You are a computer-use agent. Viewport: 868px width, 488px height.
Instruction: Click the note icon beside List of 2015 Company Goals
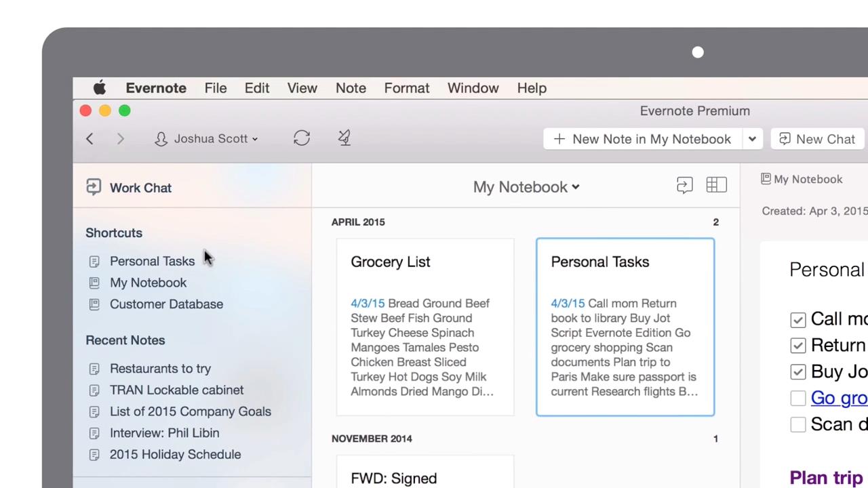tap(94, 411)
